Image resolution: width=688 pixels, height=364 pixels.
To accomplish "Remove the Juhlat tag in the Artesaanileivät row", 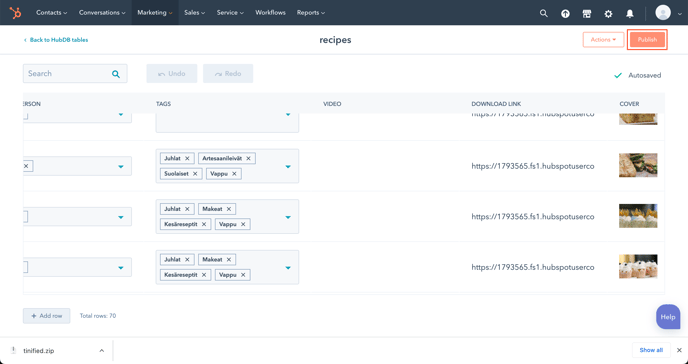I will click(187, 158).
